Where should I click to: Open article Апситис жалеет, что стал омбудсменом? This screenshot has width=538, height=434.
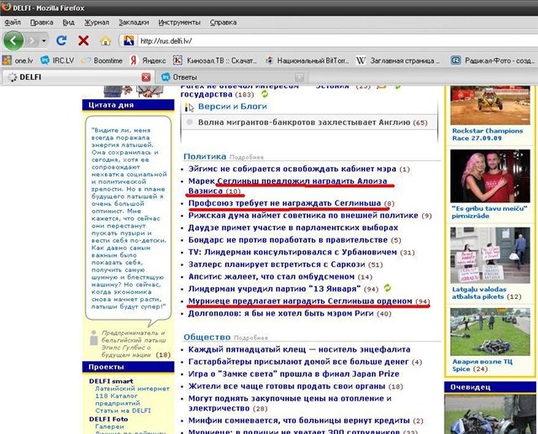pyautogui.click(x=271, y=277)
